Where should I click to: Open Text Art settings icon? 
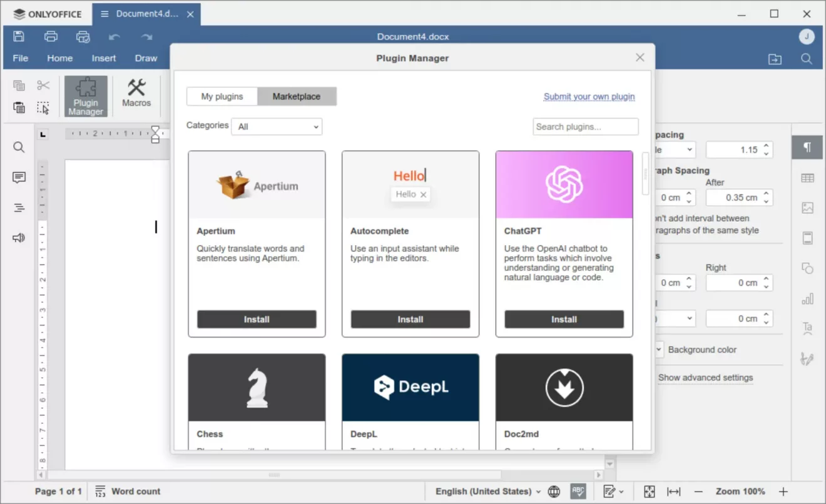pyautogui.click(x=808, y=328)
